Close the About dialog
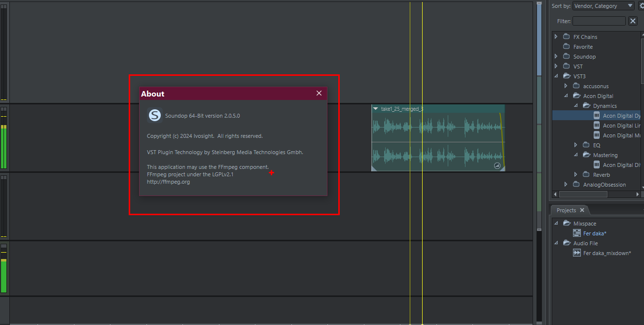Image resolution: width=644 pixels, height=325 pixels. [x=319, y=94]
